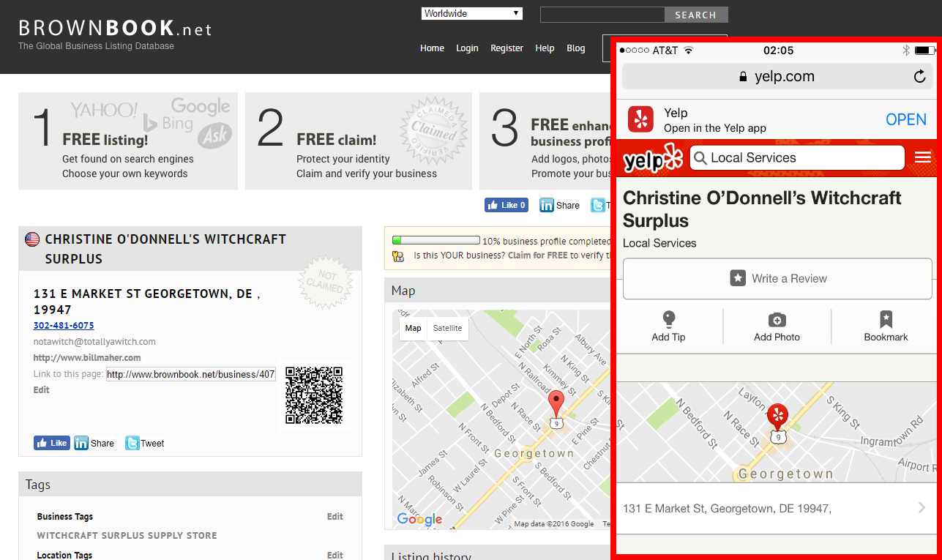Screen dimensions: 942x560
Task: Click FREE listing promo banner
Action: click(128, 141)
